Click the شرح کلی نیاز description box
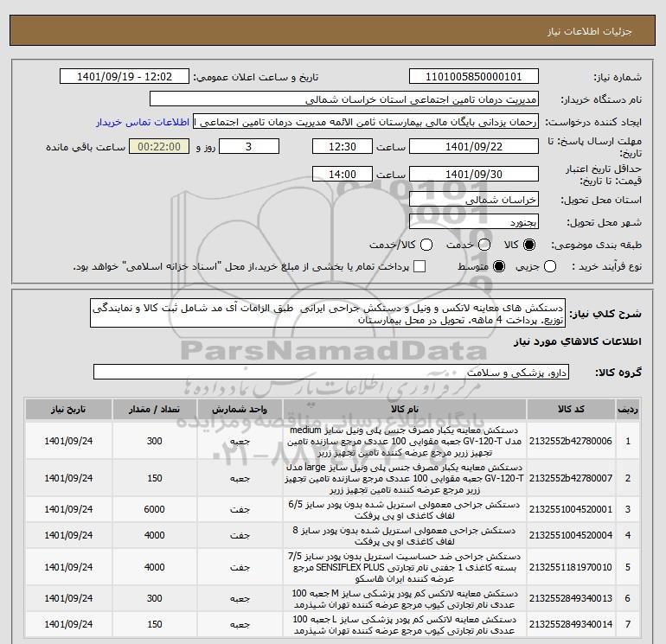This screenshot has height=644, width=666. click(328, 313)
